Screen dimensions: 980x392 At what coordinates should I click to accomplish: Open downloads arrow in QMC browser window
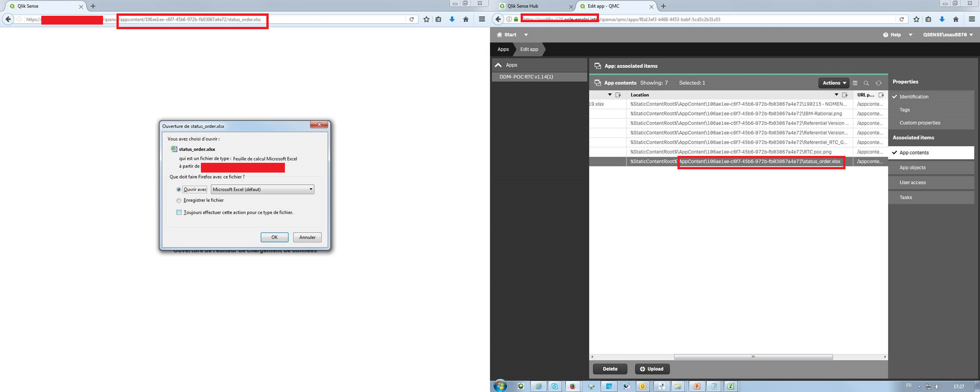tap(942, 19)
